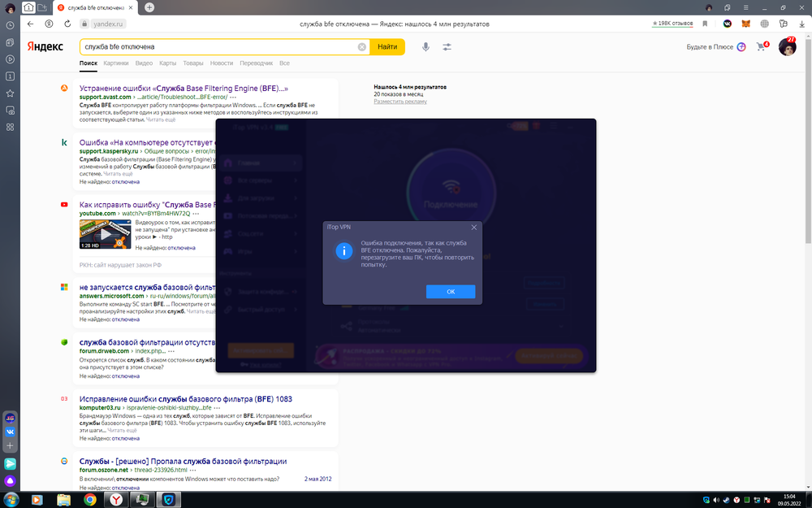Open the screenshot tool in the sidebar
The width and height of the screenshot is (812, 508).
coord(10,110)
